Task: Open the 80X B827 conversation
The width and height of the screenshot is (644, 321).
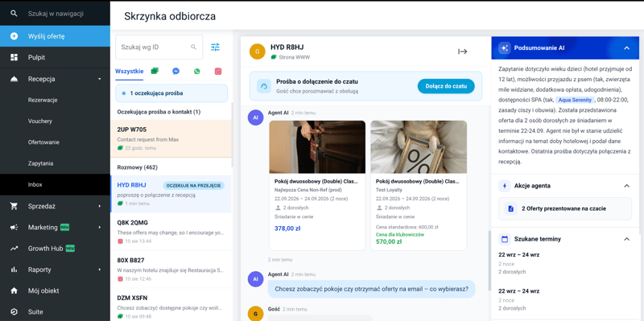Action: (x=171, y=270)
